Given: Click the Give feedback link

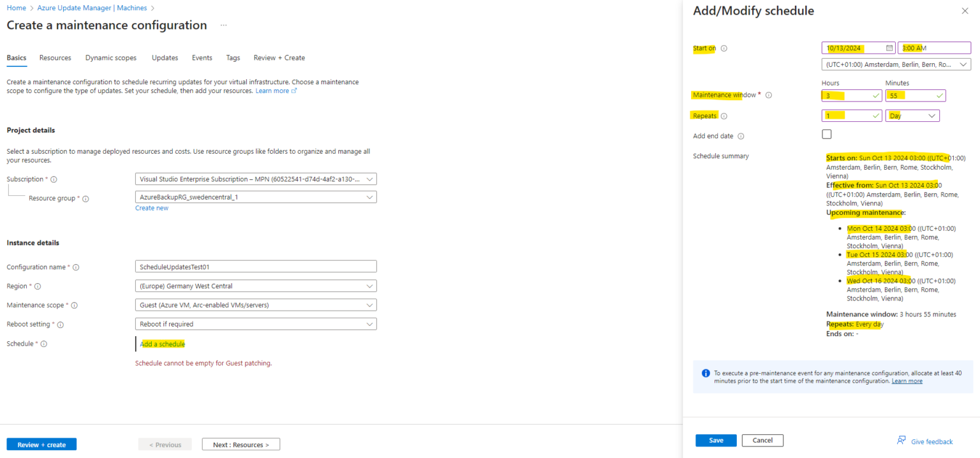Looking at the screenshot, I should 932,441.
